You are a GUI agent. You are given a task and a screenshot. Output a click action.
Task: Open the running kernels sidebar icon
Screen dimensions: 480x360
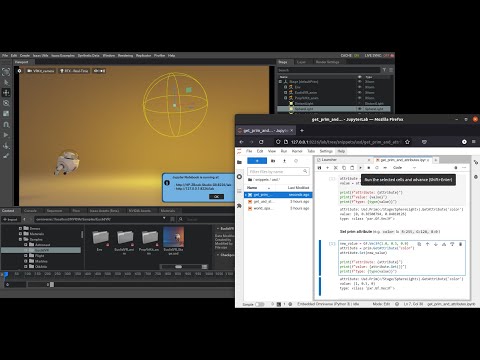(239, 177)
